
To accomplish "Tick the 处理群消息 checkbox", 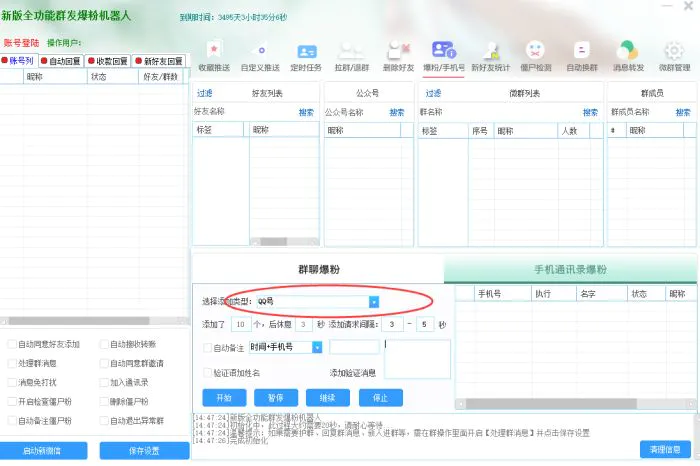I will click(12, 363).
